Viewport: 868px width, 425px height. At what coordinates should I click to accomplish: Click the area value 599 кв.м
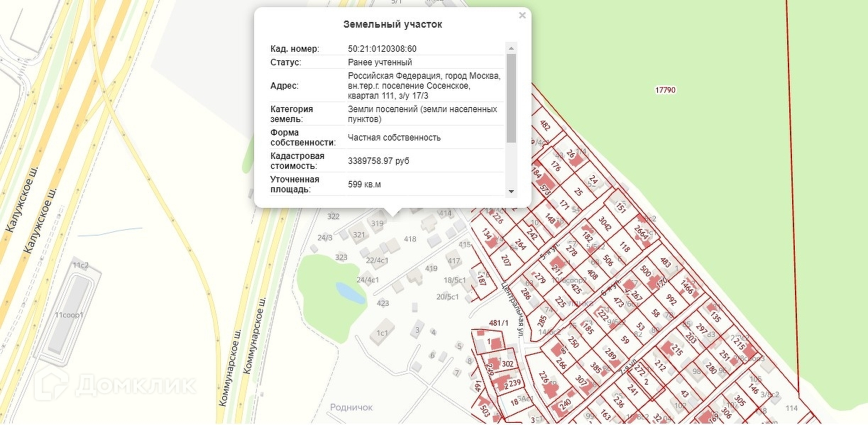pos(364,184)
